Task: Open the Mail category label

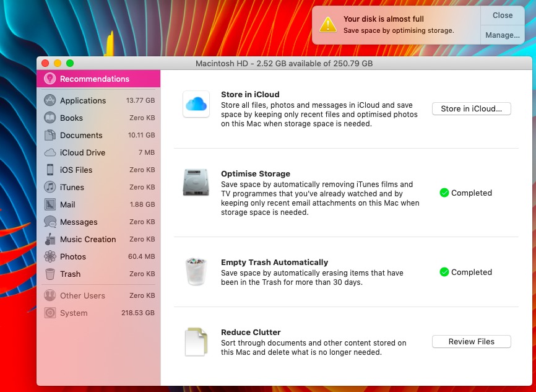Action: coord(67,204)
